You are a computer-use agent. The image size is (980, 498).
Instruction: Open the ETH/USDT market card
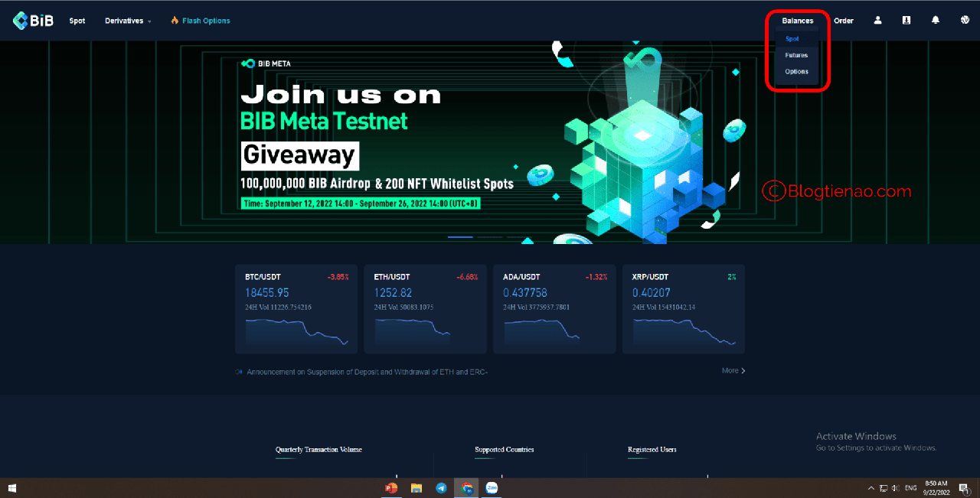click(x=425, y=309)
